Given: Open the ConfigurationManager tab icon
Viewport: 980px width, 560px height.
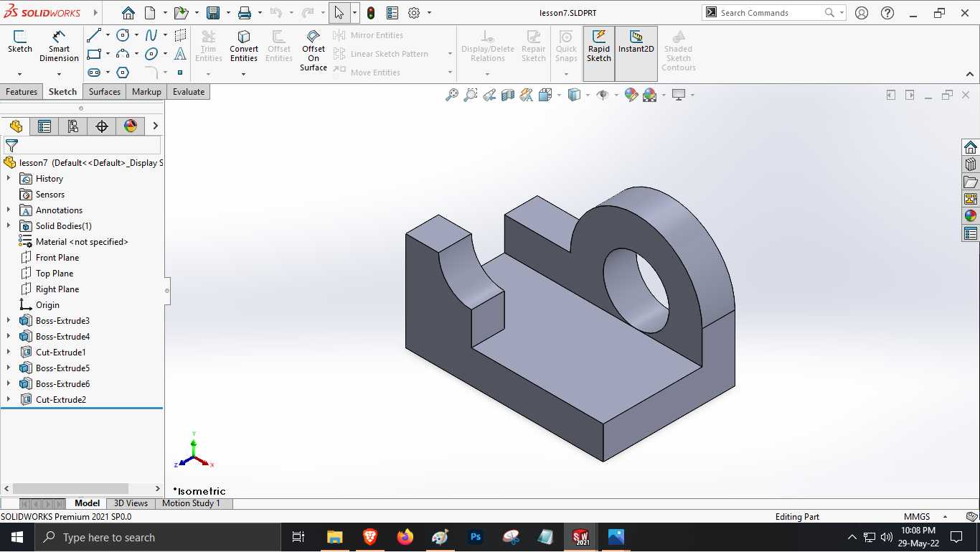Looking at the screenshot, I should (73, 126).
